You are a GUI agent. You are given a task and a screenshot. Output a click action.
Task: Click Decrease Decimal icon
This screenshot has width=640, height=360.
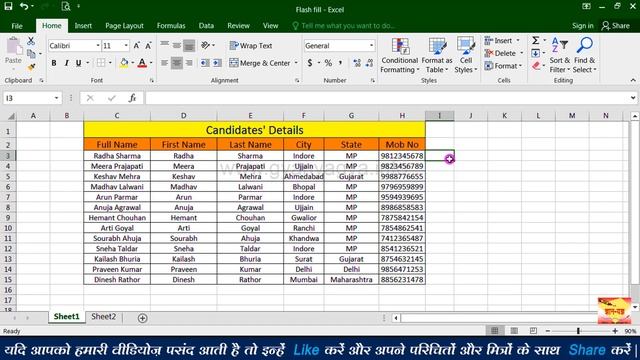[369, 63]
